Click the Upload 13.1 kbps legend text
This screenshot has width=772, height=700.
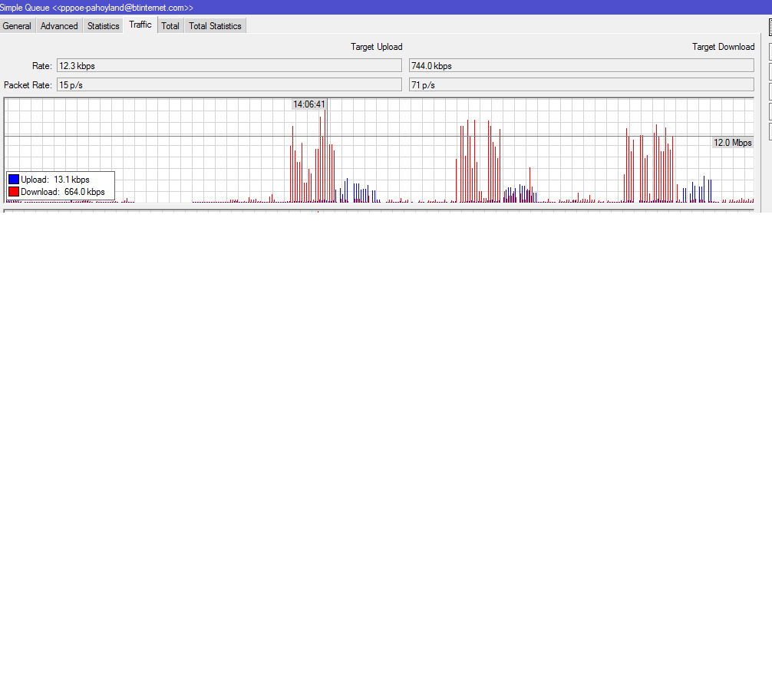55,180
